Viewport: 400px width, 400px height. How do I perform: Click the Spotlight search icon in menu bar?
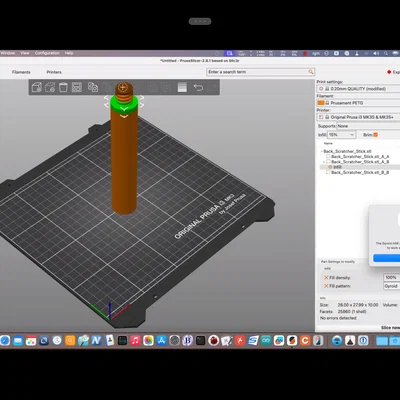pos(386,53)
